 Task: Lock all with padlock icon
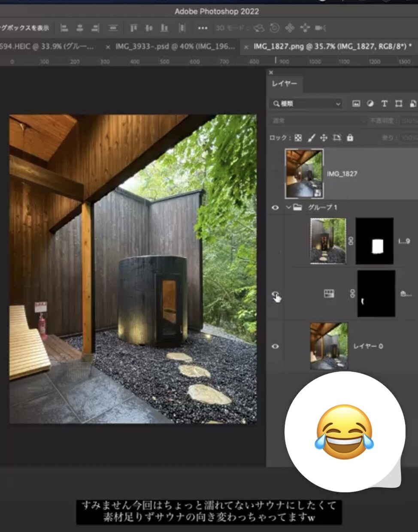click(x=350, y=138)
